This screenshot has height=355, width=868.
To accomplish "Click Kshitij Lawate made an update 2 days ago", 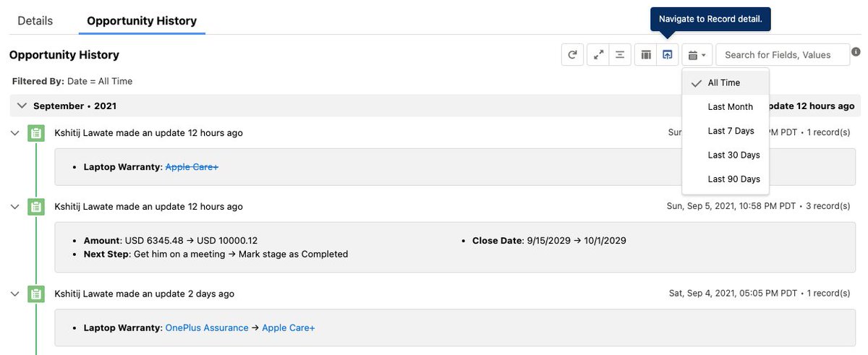I will pyautogui.click(x=144, y=294).
